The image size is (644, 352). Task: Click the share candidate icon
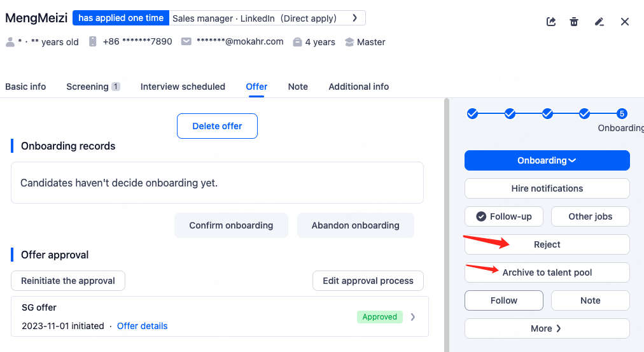(x=551, y=22)
